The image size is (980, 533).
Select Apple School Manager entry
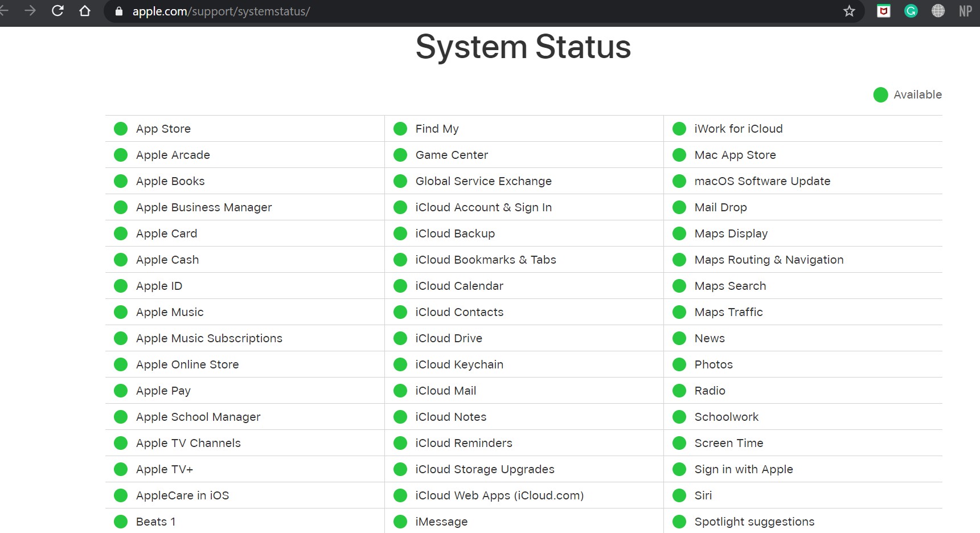click(x=198, y=417)
